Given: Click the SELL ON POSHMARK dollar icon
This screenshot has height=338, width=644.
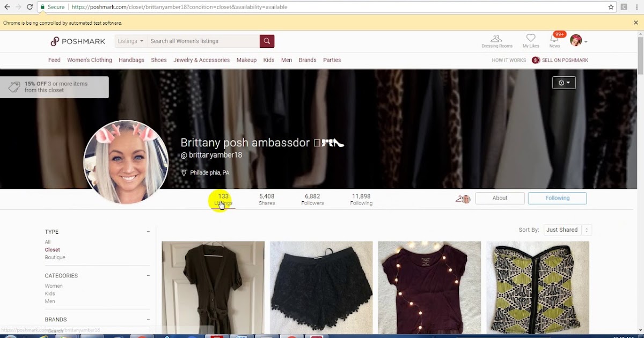Looking at the screenshot, I should (x=535, y=60).
